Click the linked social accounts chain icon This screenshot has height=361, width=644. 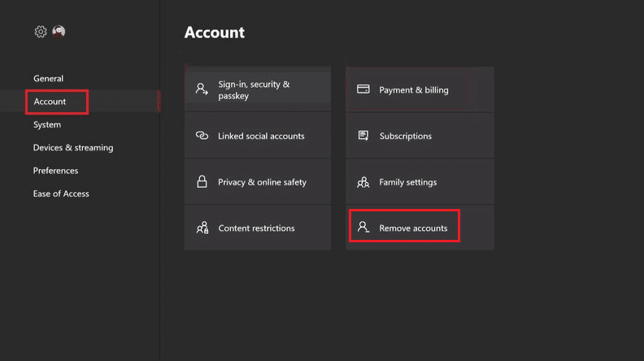coord(202,136)
